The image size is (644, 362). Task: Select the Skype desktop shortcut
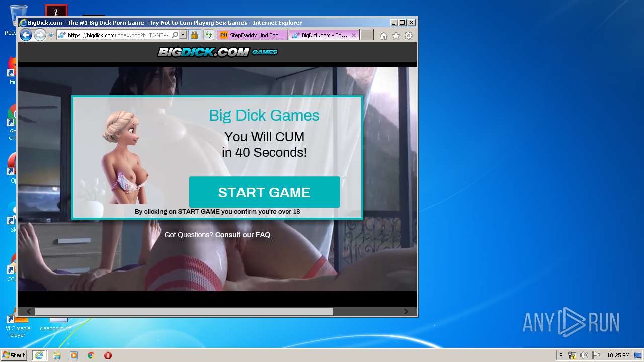[12, 217]
